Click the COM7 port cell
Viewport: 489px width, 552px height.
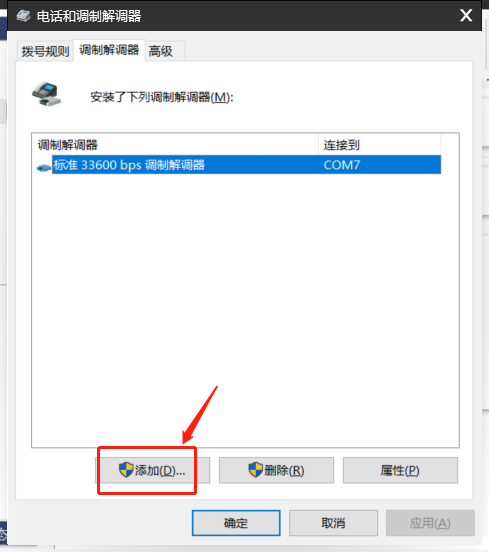(x=341, y=165)
